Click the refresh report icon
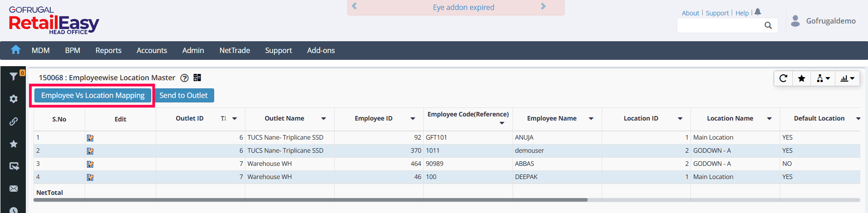Screen dimensions: 868x213 click(x=783, y=78)
